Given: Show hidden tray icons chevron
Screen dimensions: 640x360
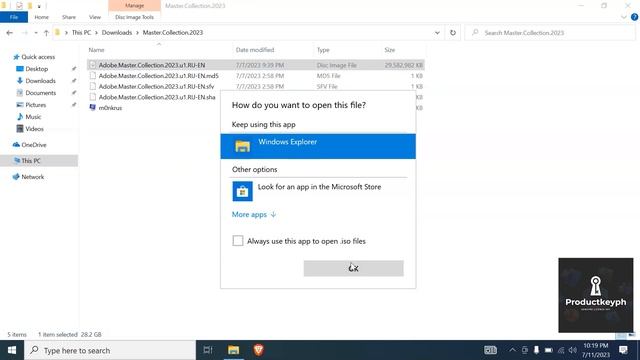Looking at the screenshot, I should (512, 350).
